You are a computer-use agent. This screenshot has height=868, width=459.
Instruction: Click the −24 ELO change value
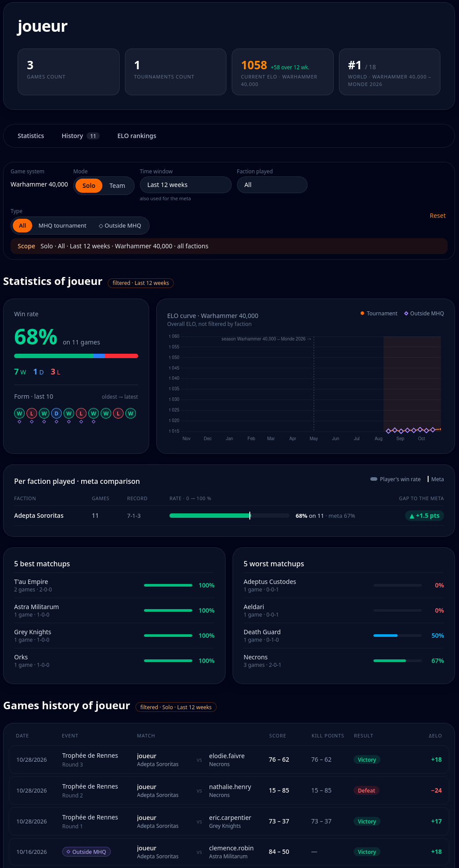click(x=436, y=790)
